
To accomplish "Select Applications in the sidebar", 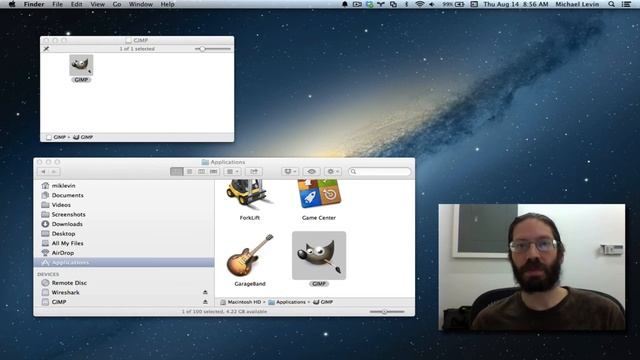I will pyautogui.click(x=124, y=262).
